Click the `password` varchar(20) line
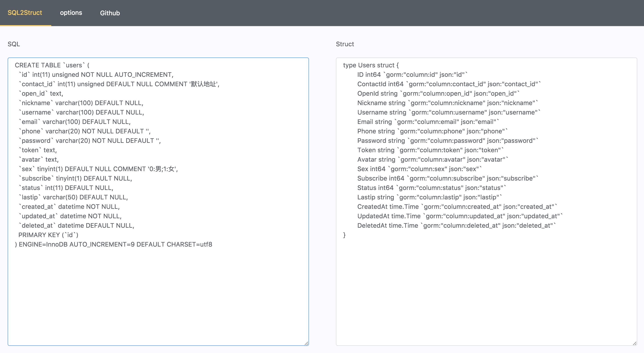 click(x=90, y=141)
